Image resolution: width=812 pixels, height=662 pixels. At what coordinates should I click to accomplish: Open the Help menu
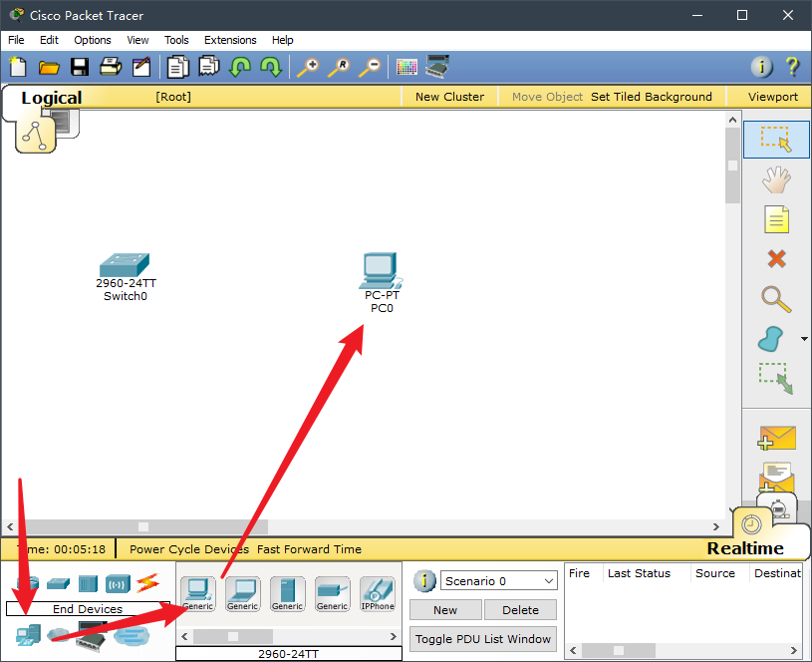[283, 40]
